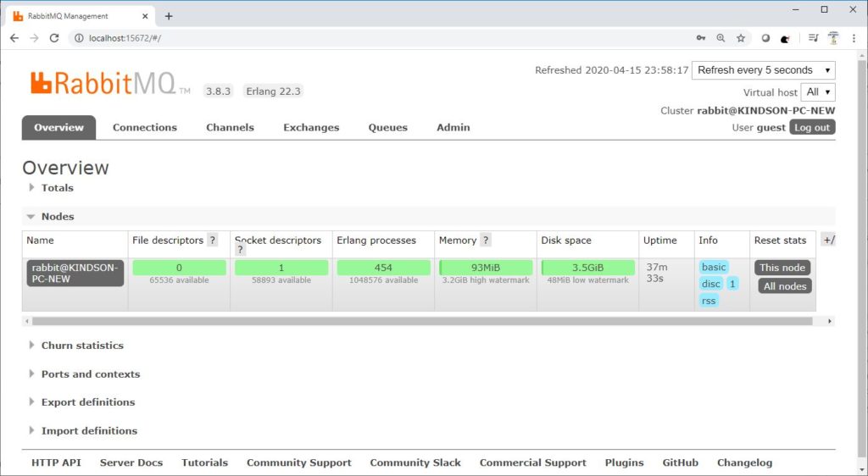Click the Erlang 22.3 version badge
The height and width of the screenshot is (476, 868).
pos(274,91)
